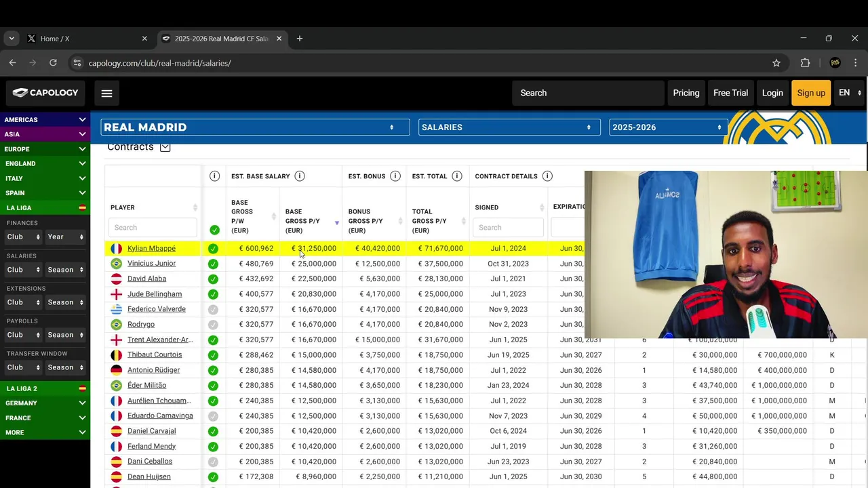Click the info icon above verified column

[x=214, y=176]
